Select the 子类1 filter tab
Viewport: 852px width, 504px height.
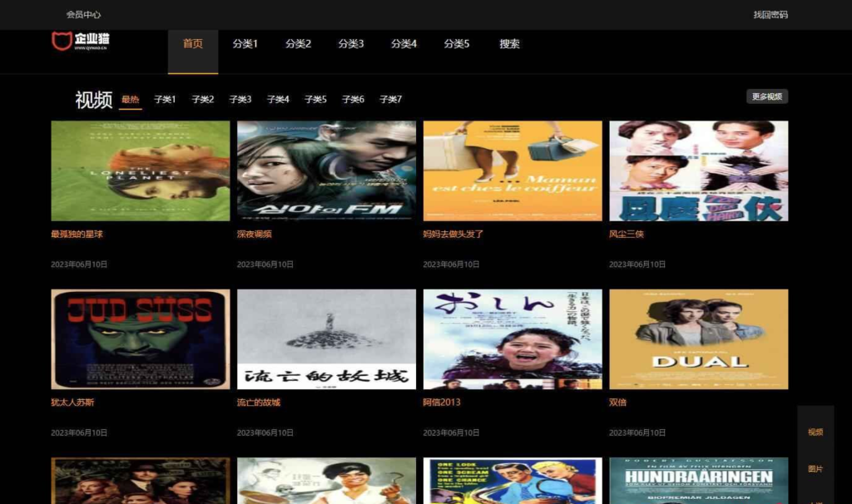click(165, 100)
